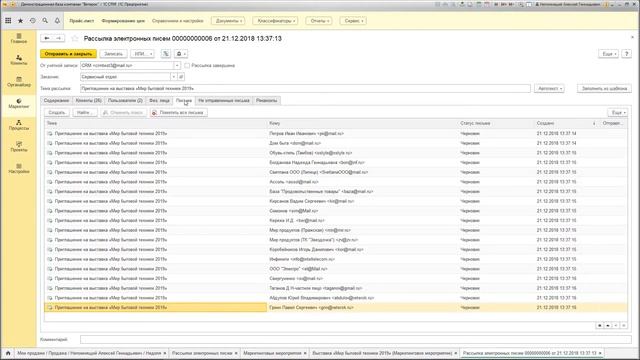640x360 pixels.
Task: Open the От учетной записи dropdown arrow
Action: [177, 65]
